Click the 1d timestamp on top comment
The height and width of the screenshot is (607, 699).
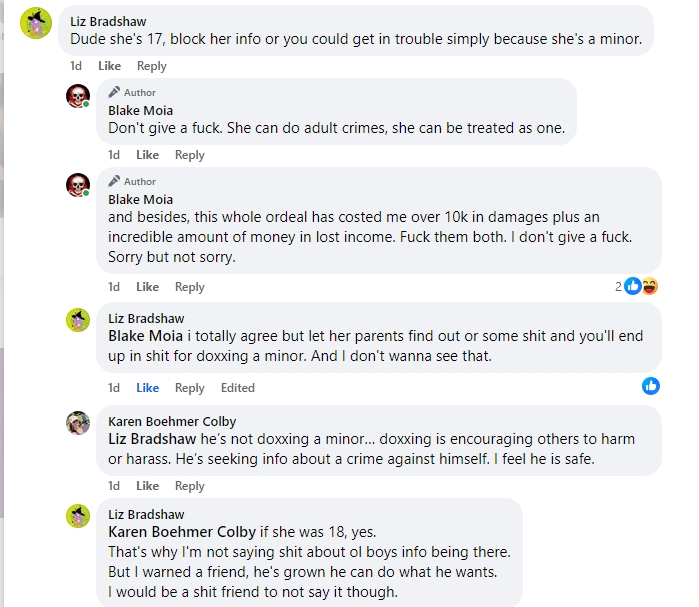click(x=76, y=66)
